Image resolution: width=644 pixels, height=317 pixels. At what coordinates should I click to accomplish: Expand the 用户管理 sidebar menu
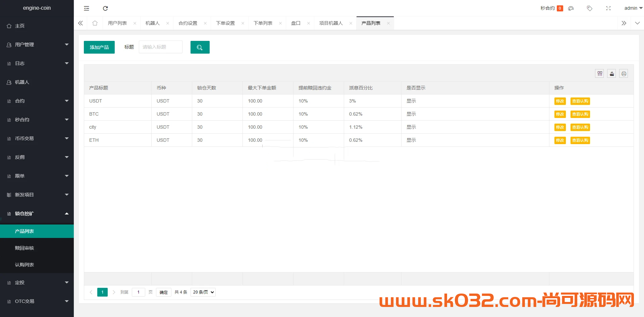(37, 45)
